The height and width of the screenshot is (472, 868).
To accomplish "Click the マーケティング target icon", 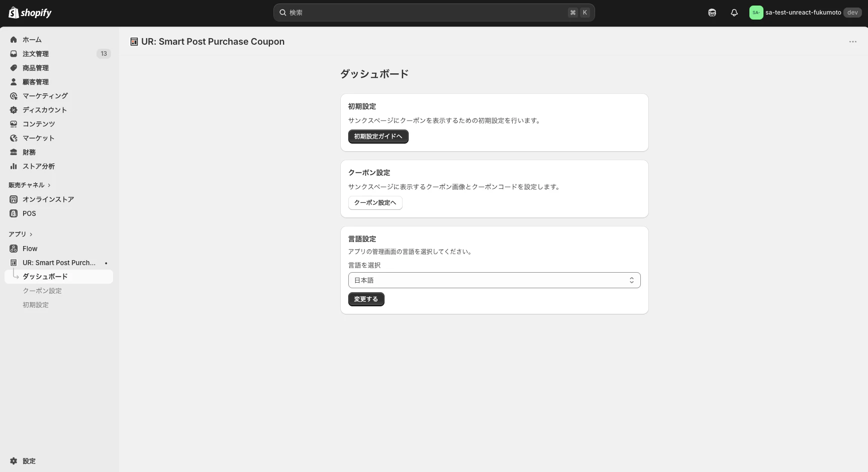I will (x=14, y=96).
